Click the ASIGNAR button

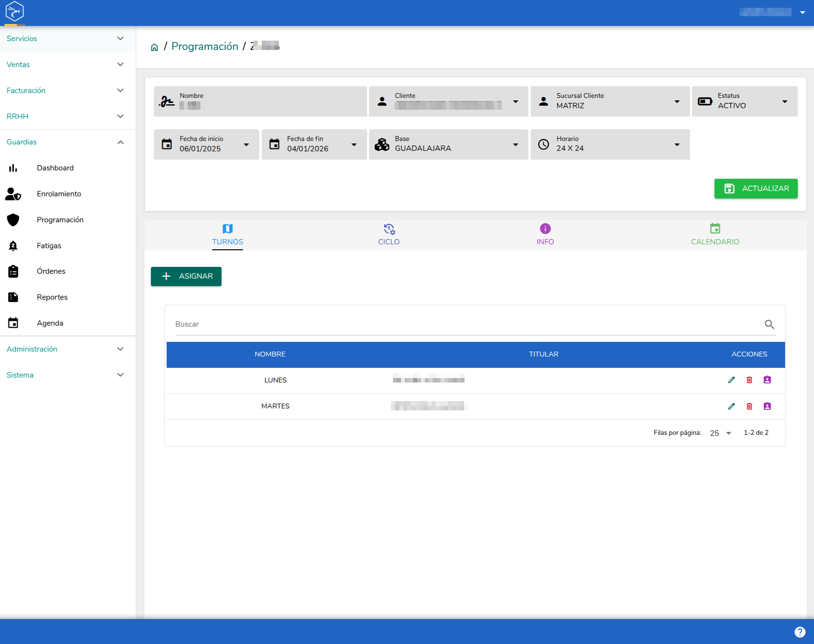186,276
